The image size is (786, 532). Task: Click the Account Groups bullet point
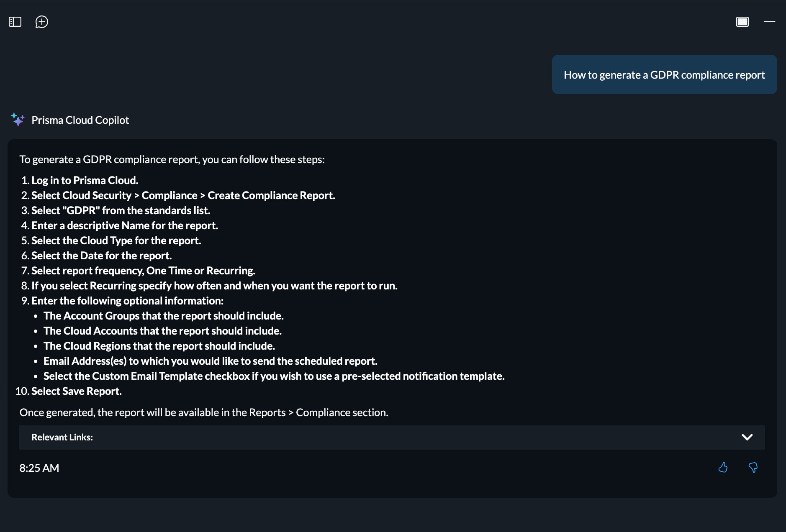click(x=163, y=316)
